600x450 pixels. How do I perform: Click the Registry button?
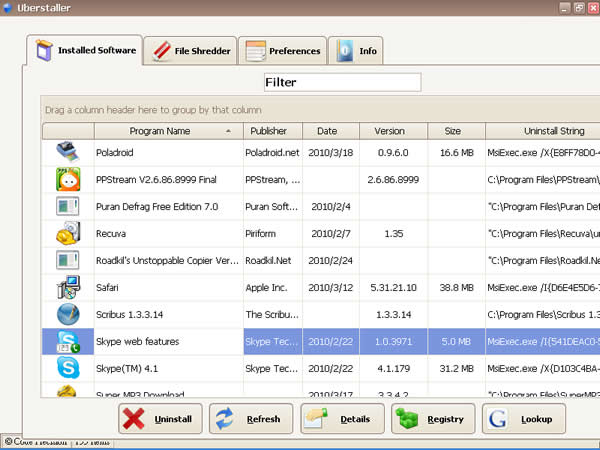click(x=432, y=419)
